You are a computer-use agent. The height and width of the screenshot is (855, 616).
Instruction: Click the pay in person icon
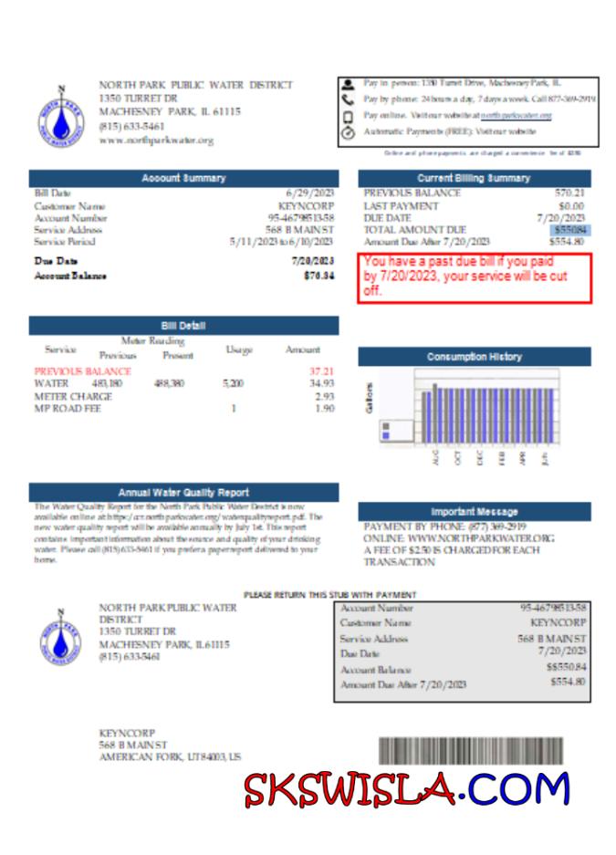(x=348, y=84)
